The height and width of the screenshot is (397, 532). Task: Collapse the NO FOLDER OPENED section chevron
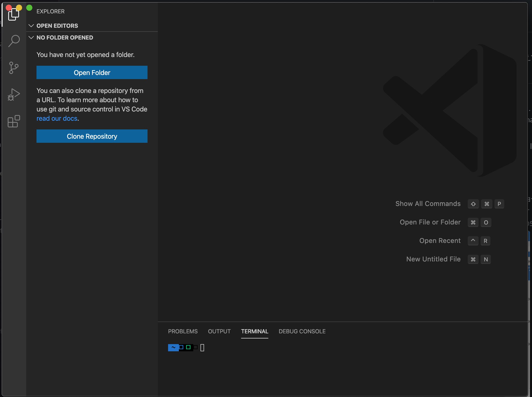31,37
